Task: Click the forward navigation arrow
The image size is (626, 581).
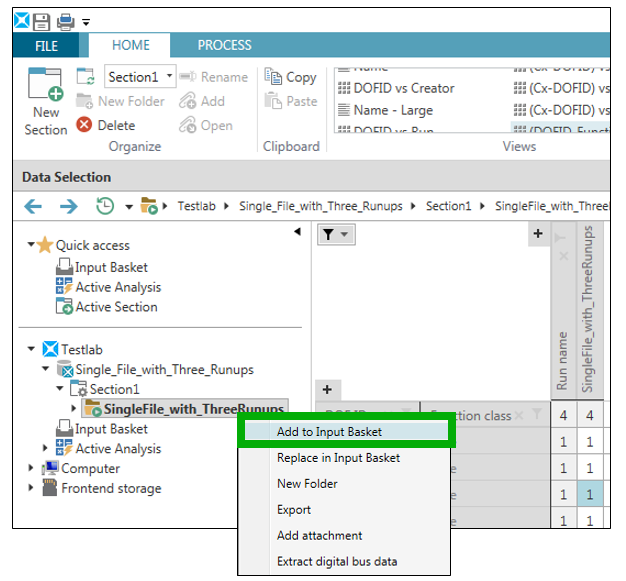Action: click(68, 206)
